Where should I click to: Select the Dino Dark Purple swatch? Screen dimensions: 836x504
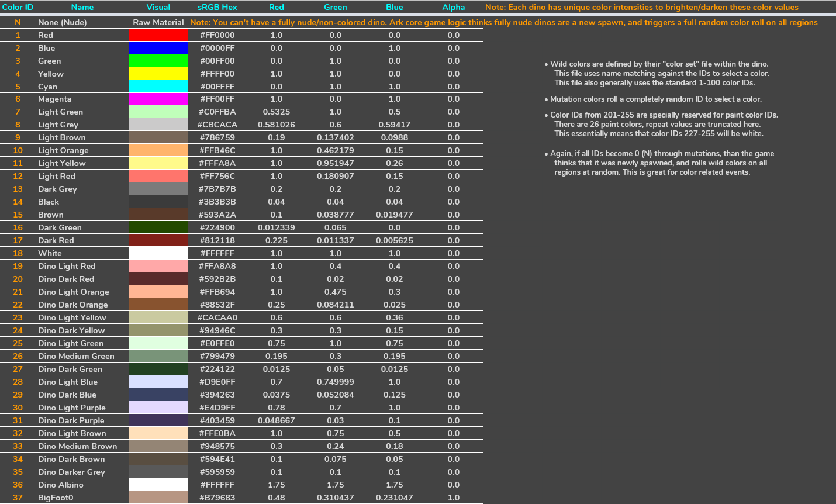[x=158, y=421]
